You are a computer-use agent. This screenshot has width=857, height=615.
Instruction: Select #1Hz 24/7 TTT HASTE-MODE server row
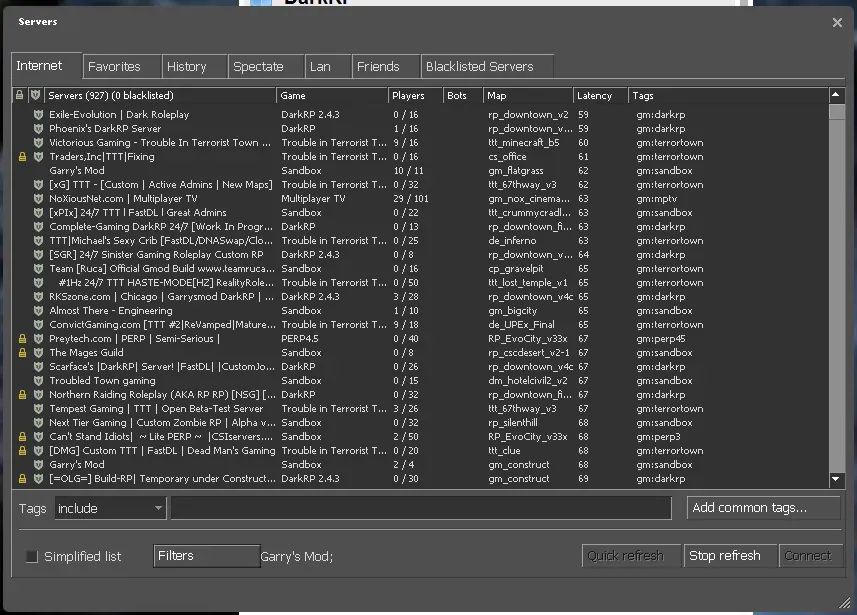point(420,283)
